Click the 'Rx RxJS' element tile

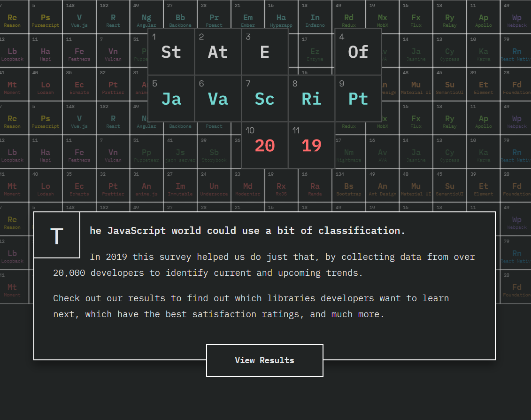point(281,186)
